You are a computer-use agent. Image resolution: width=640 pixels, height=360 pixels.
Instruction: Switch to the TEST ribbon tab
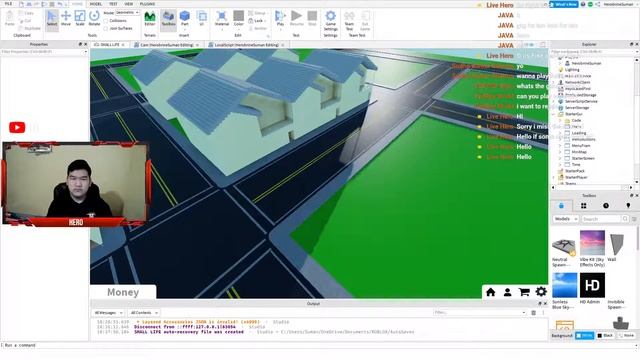113,4
